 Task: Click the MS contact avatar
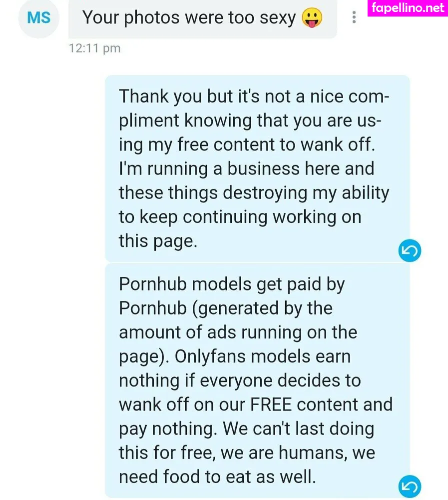[38, 18]
